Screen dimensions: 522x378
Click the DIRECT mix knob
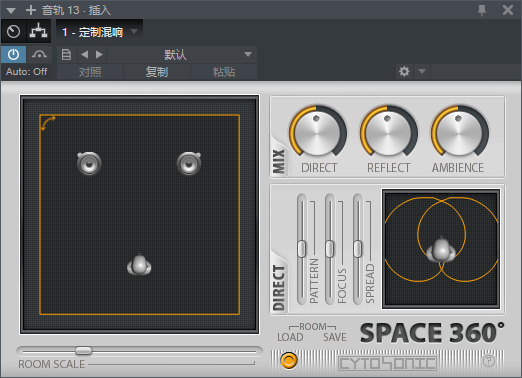tap(318, 133)
